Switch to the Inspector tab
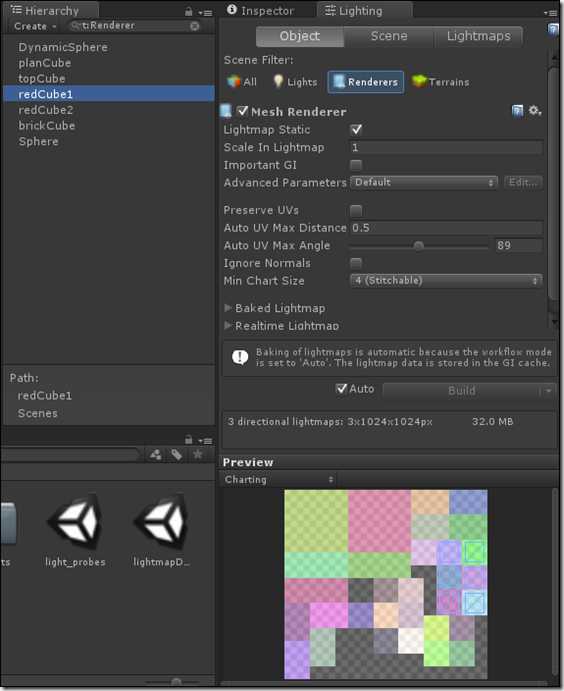 [x=261, y=11]
